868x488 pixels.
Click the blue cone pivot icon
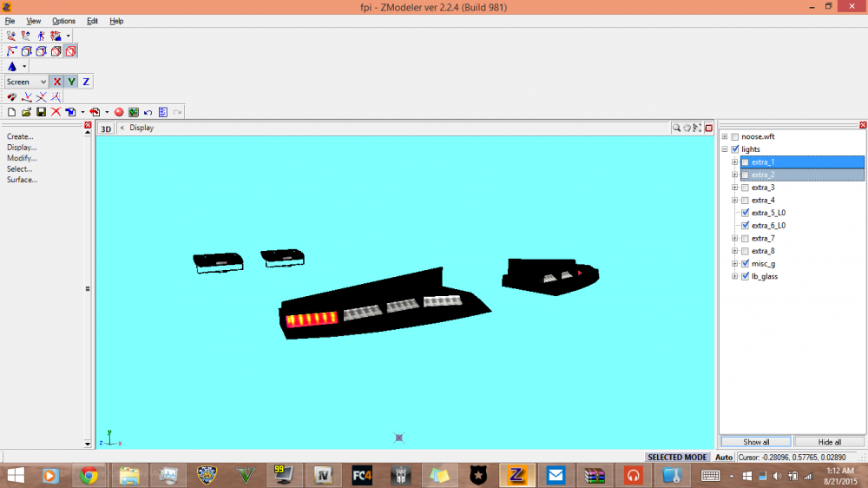coord(12,67)
